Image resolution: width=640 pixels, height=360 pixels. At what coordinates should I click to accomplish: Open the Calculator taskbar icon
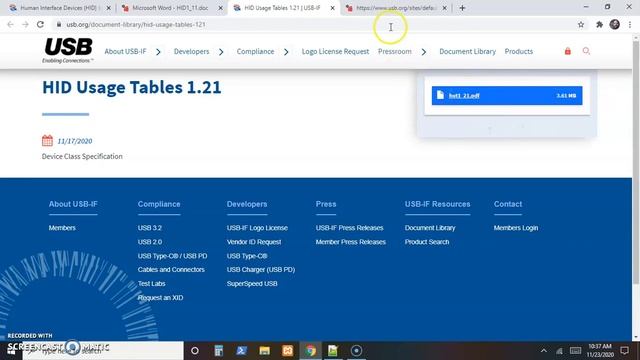(219, 351)
